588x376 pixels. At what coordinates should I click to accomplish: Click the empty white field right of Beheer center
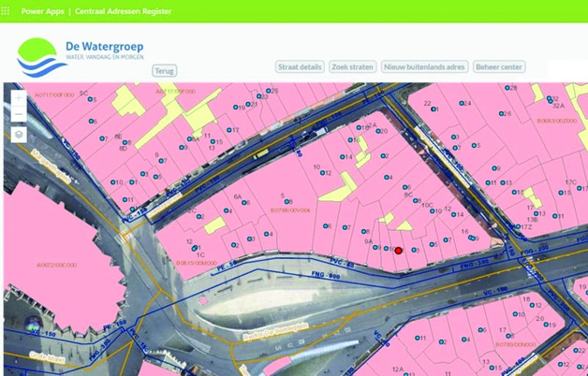tap(566, 68)
